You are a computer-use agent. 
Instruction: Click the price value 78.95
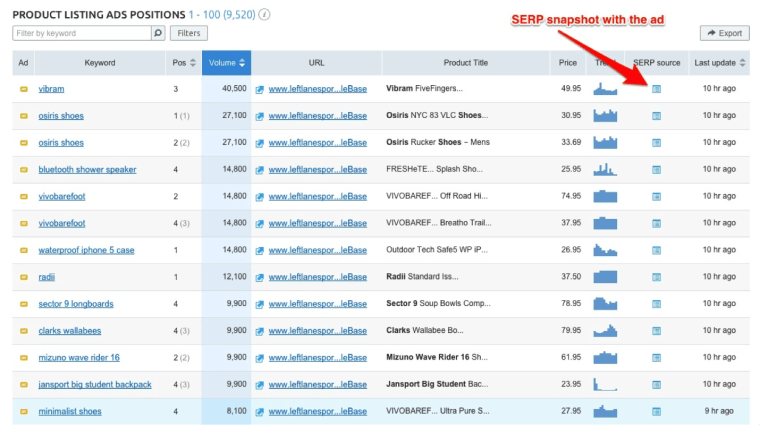tap(571, 303)
